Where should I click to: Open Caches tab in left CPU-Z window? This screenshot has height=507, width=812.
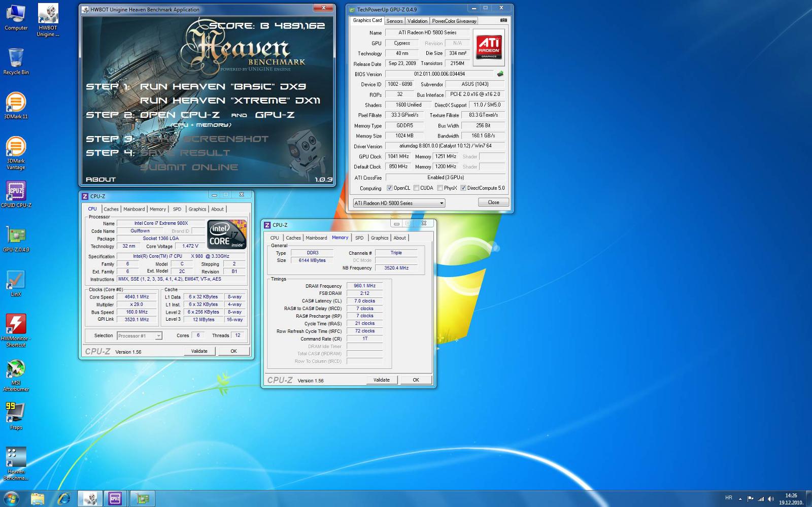pyautogui.click(x=111, y=209)
